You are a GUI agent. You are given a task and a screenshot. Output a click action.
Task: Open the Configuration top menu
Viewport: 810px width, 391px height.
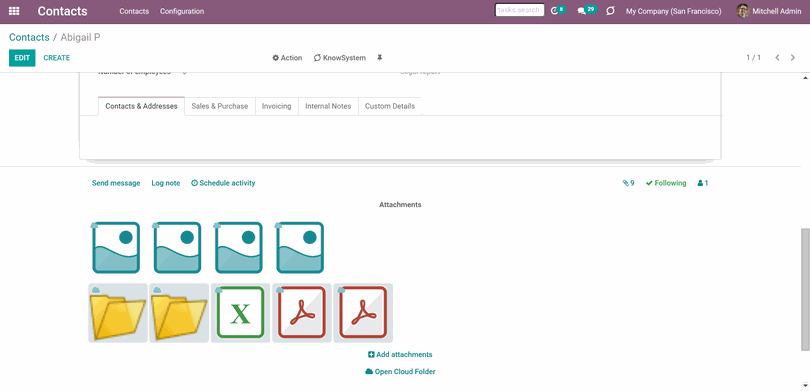pyautogui.click(x=182, y=11)
